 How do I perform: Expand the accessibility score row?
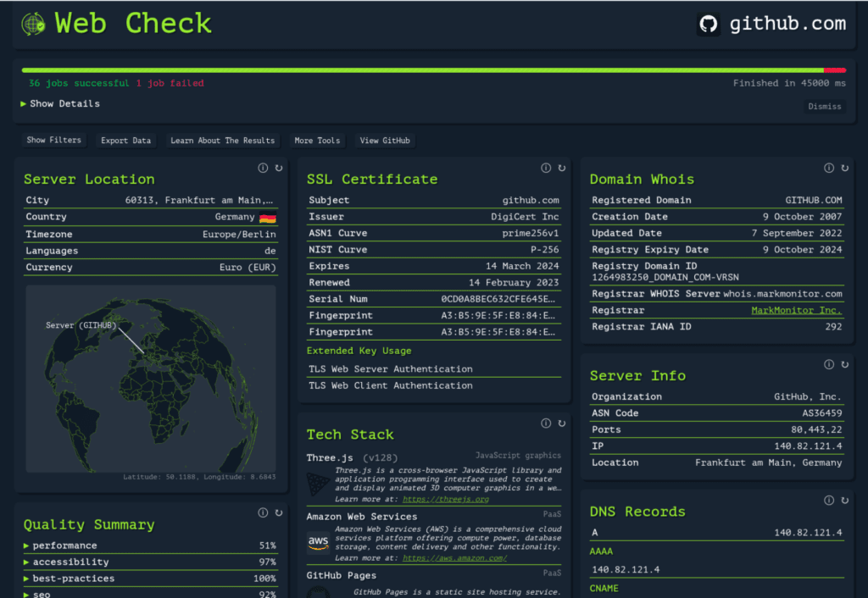coord(151,562)
